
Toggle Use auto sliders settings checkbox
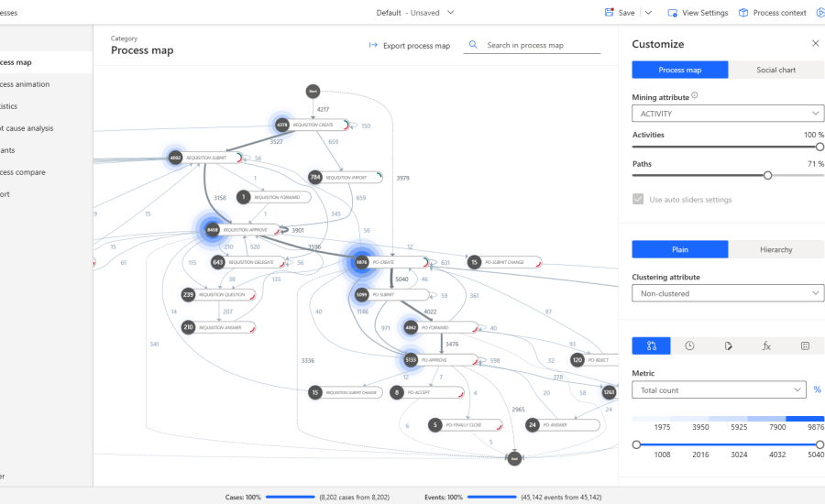[x=639, y=199]
